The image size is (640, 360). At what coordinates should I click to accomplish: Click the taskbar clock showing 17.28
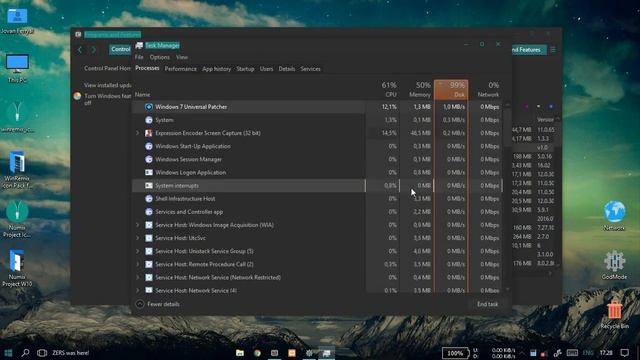tap(606, 353)
